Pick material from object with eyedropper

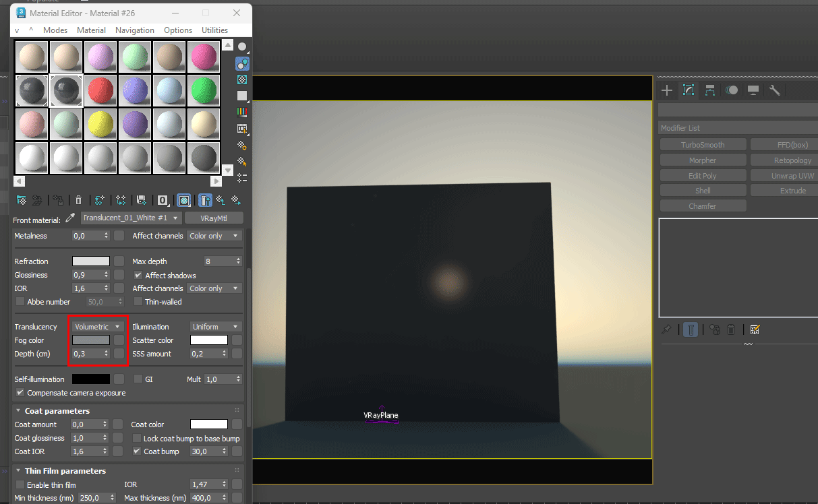click(69, 218)
